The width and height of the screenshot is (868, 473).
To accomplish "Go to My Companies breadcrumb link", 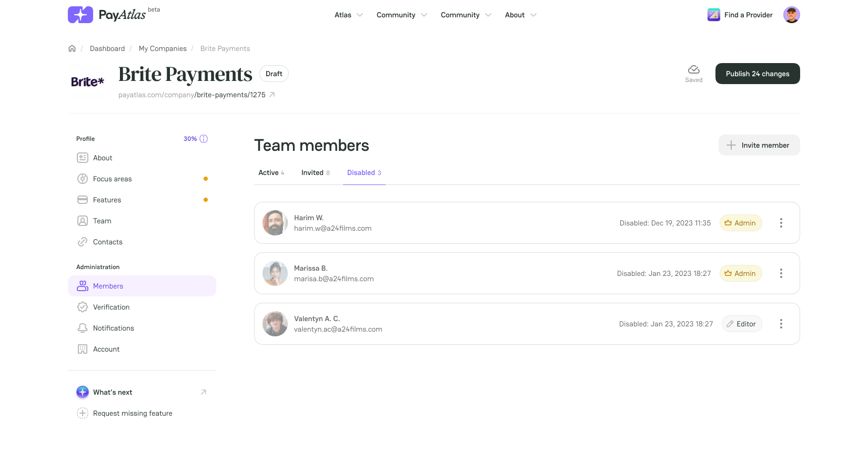I will [x=163, y=48].
